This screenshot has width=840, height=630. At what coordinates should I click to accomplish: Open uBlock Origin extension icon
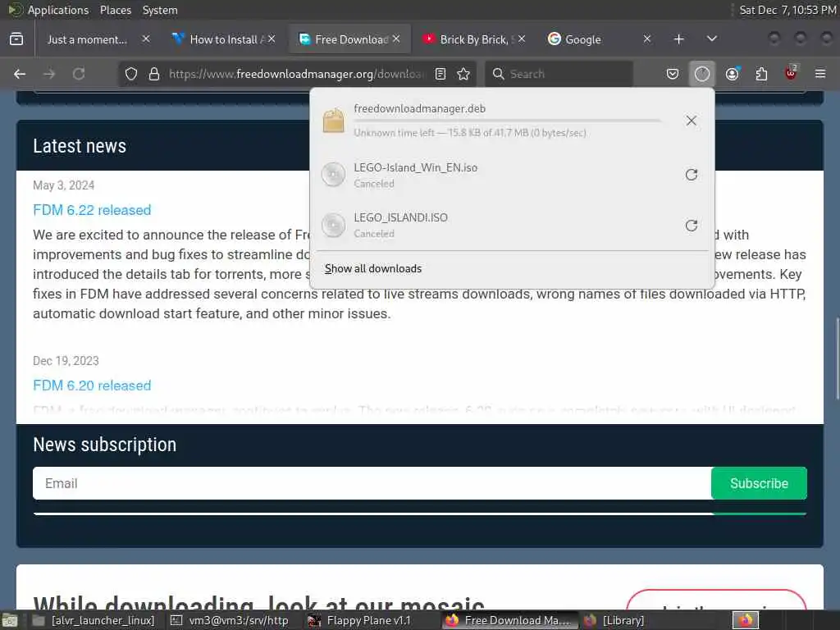pyautogui.click(x=791, y=73)
